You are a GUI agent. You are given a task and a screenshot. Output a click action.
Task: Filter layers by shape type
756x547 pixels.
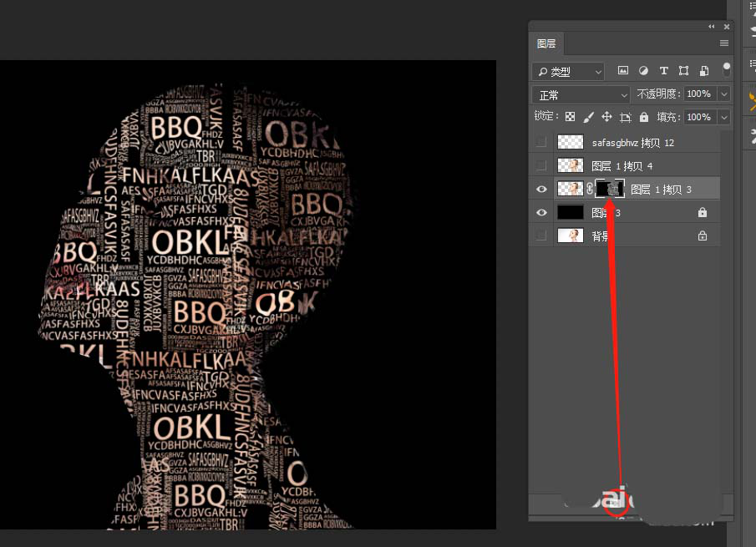click(683, 71)
